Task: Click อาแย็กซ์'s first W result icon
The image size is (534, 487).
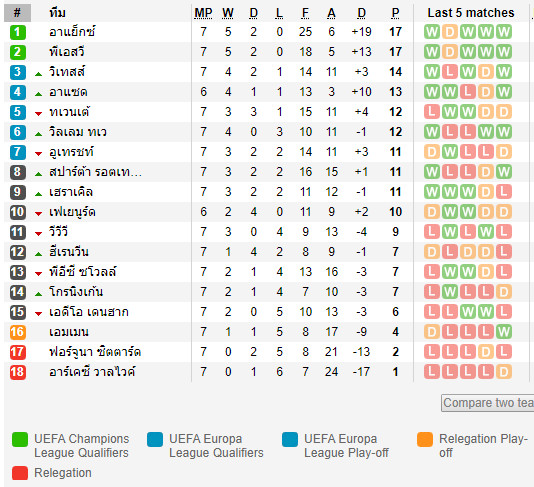Action: click(x=432, y=32)
